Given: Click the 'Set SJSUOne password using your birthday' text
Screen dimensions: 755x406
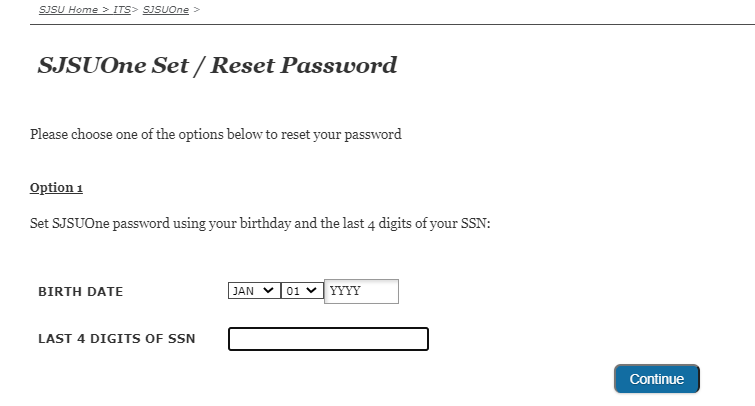Looking at the screenshot, I should [x=259, y=222].
